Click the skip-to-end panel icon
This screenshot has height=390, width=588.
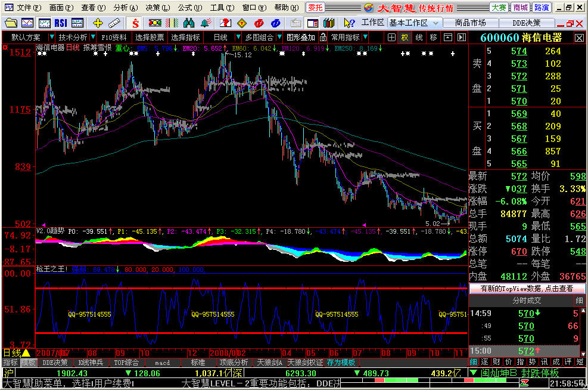click(x=462, y=37)
